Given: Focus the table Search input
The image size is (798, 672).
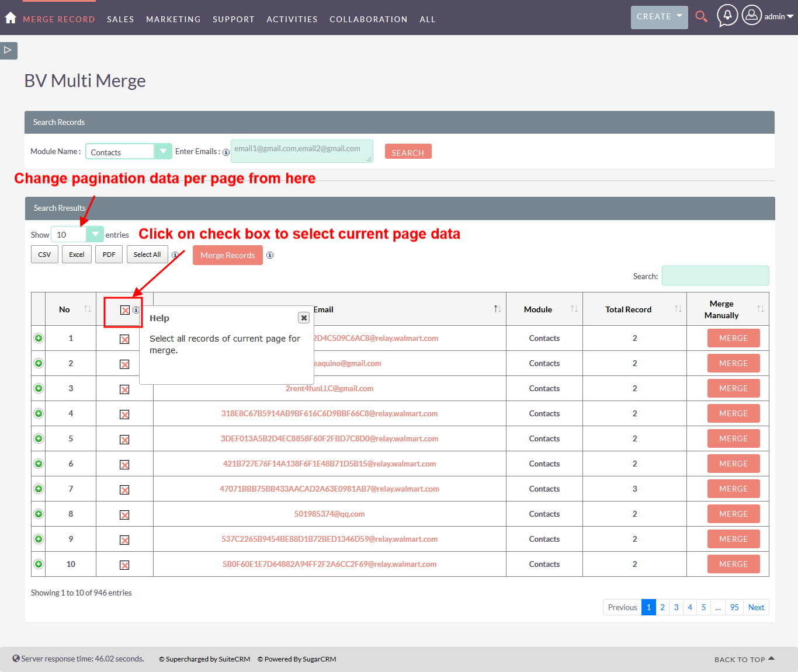Looking at the screenshot, I should (715, 276).
